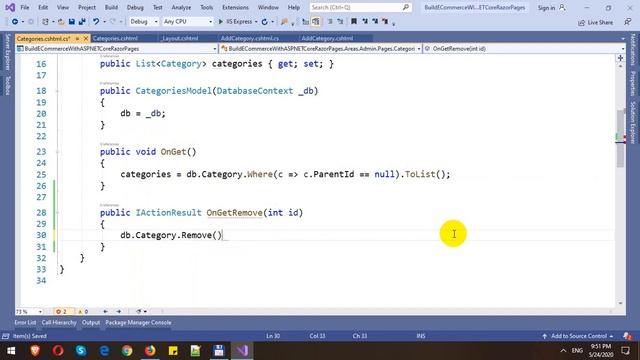The image size is (640, 360).
Task: Open the Edit menu
Action: 43,7
